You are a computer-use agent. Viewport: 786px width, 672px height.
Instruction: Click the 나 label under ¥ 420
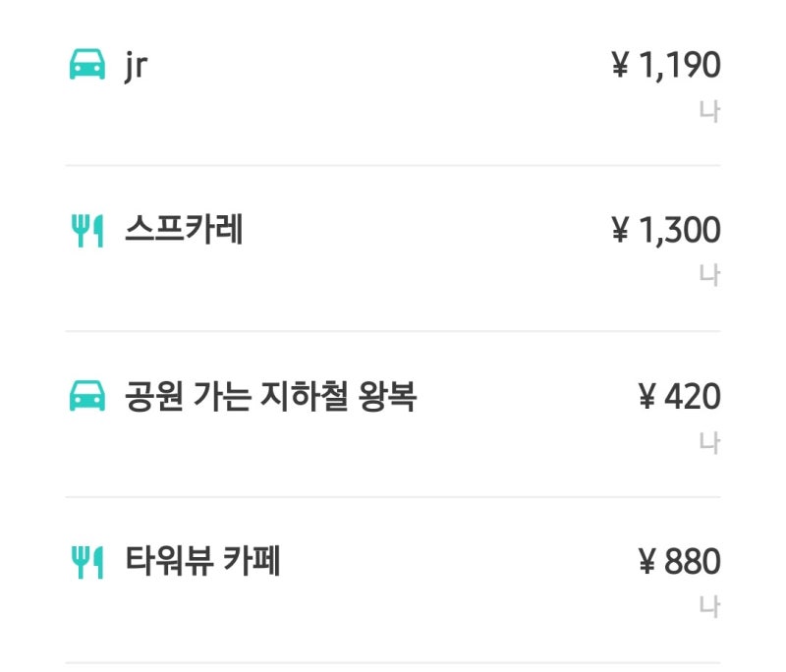pyautogui.click(x=709, y=443)
